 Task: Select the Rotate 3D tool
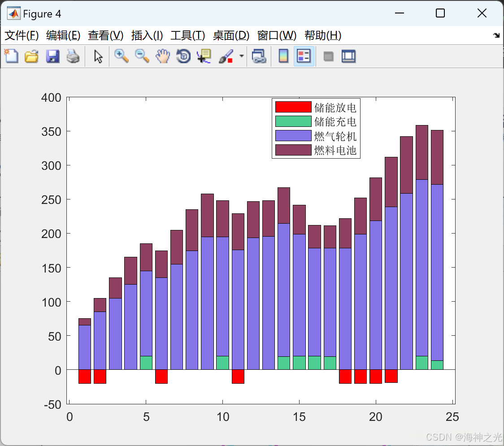[183, 56]
